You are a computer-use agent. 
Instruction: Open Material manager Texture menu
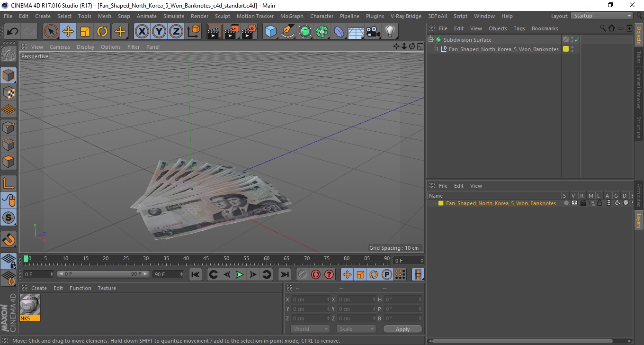(x=107, y=288)
